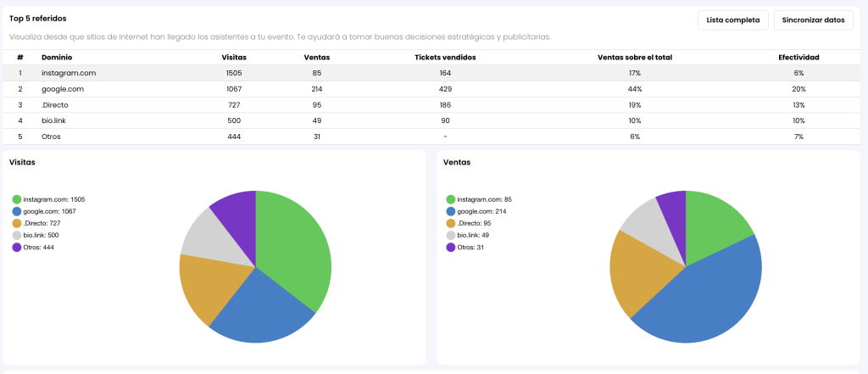The image size is (868, 374).
Task: Click the Efectividad column header
Action: [x=798, y=57]
